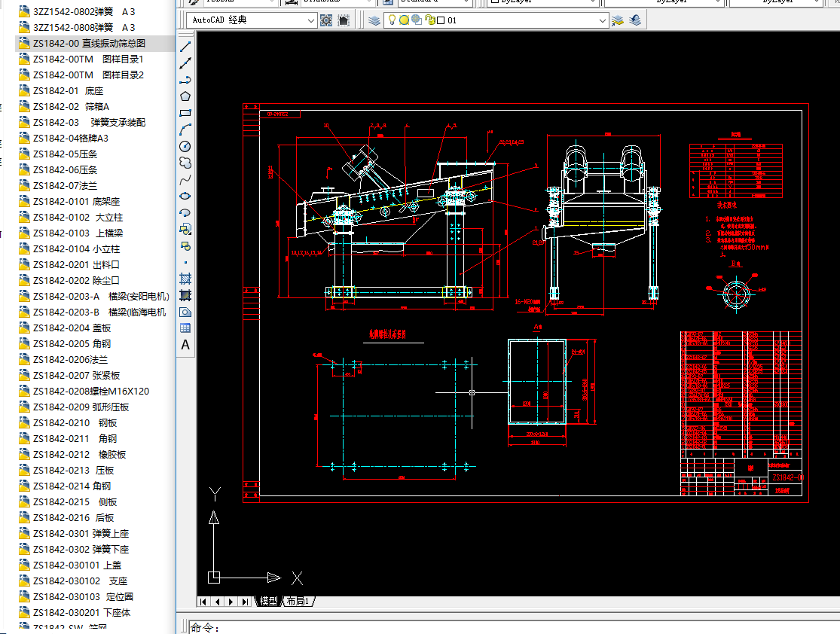Click the 命令 command line input
The image size is (840, 634).
pos(515,627)
